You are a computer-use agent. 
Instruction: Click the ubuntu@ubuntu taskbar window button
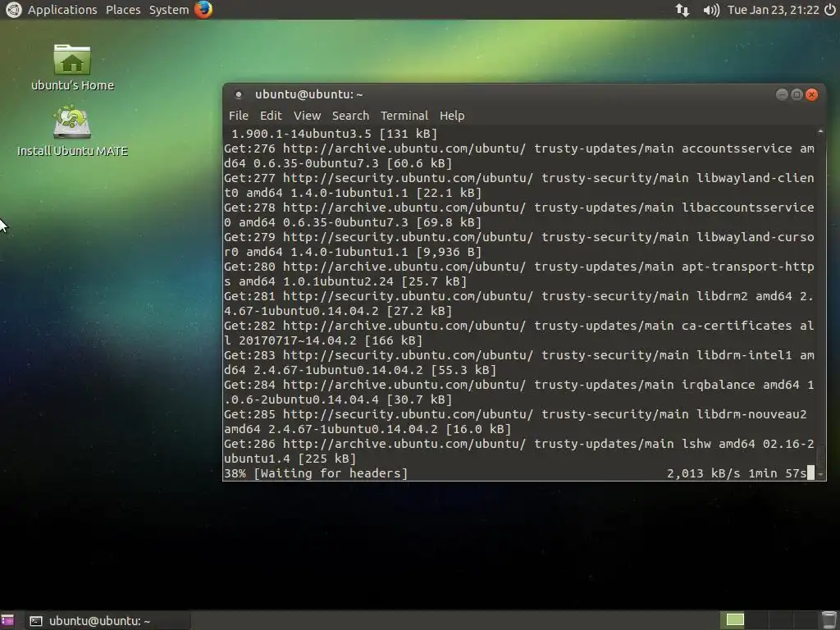[107, 621]
